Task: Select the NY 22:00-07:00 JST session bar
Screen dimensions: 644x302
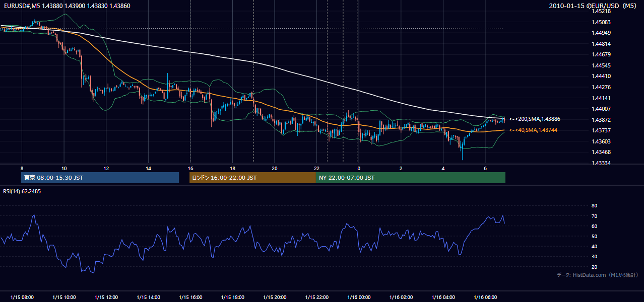Action: [411, 178]
